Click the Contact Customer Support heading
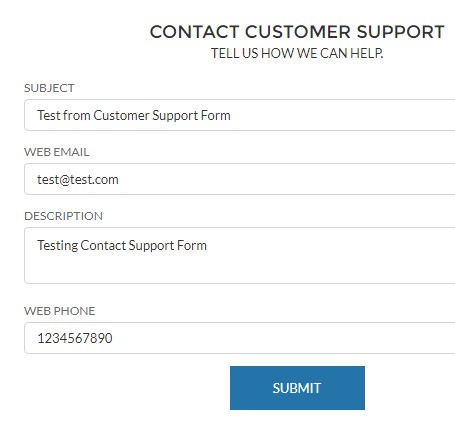Screen dimensions: 455x441 point(297,32)
